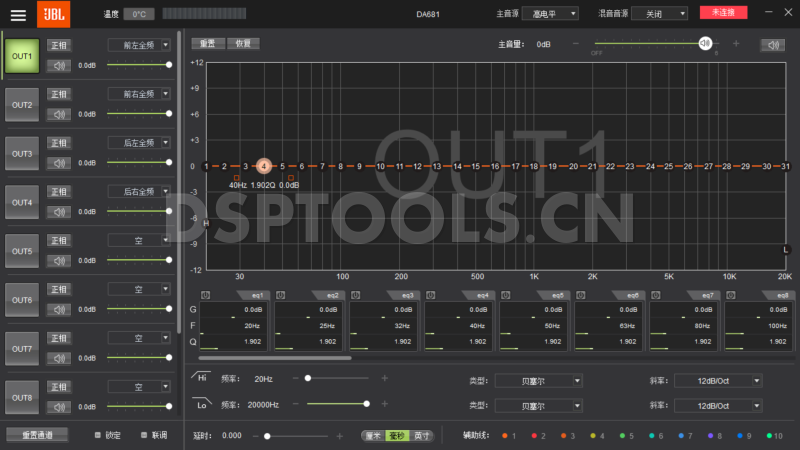The height and width of the screenshot is (450, 800).
Task: Click the master volume slider knob
Action: [705, 44]
